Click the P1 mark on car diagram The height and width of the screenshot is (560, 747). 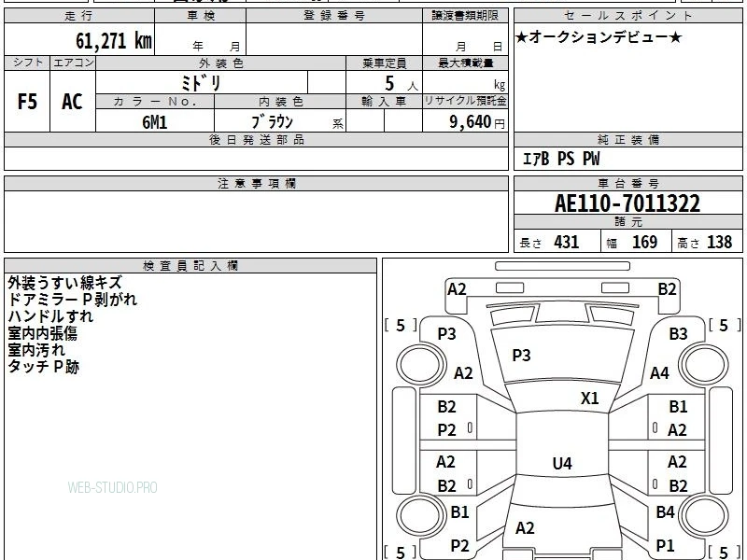pyautogui.click(x=665, y=545)
